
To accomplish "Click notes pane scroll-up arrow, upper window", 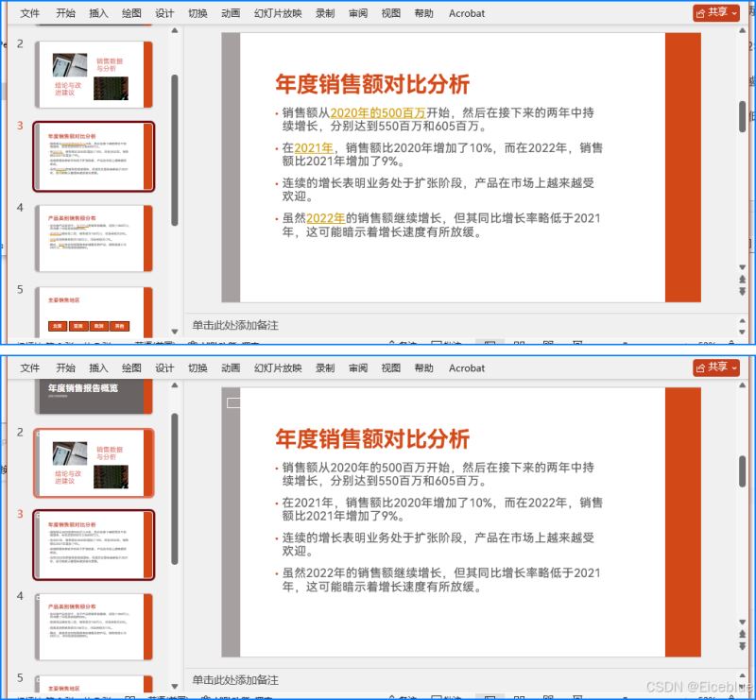I will point(742,320).
